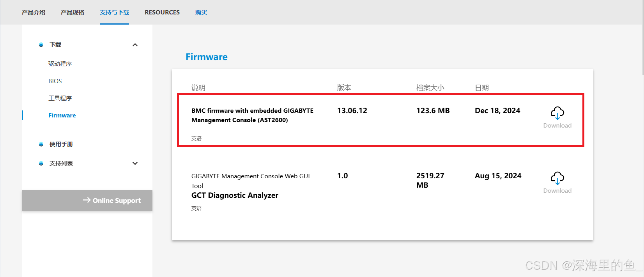644x277 pixels.
Task: Open BIOS in the sidebar
Action: [55, 81]
